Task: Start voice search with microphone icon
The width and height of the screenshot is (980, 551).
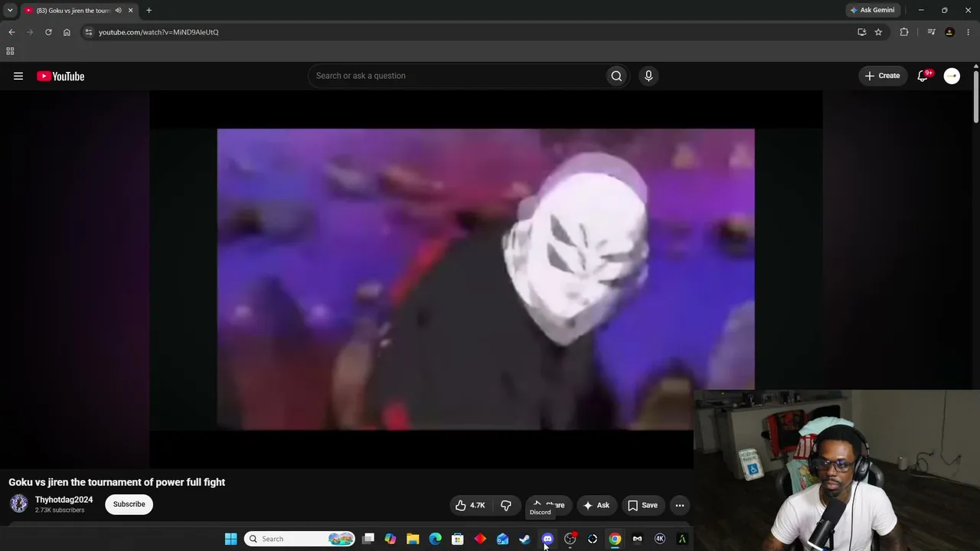Action: coord(648,76)
